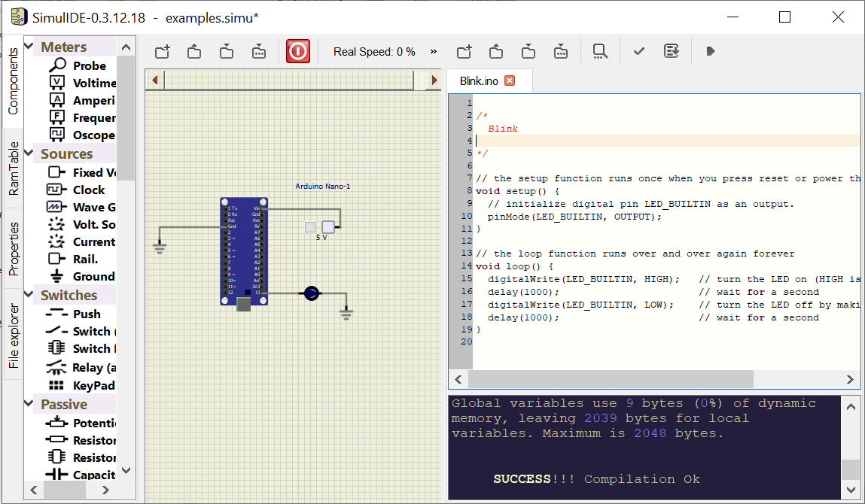
Task: Click the SUCCESS Compilation Ok message
Action: click(596, 479)
